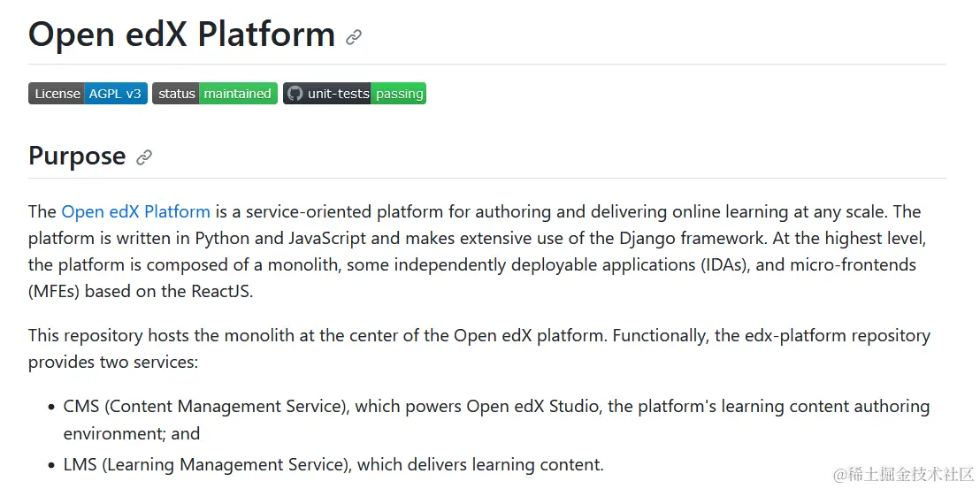Screen dimensions: 980x489
Task: Click the Open edX Platform main heading
Action: [181, 34]
